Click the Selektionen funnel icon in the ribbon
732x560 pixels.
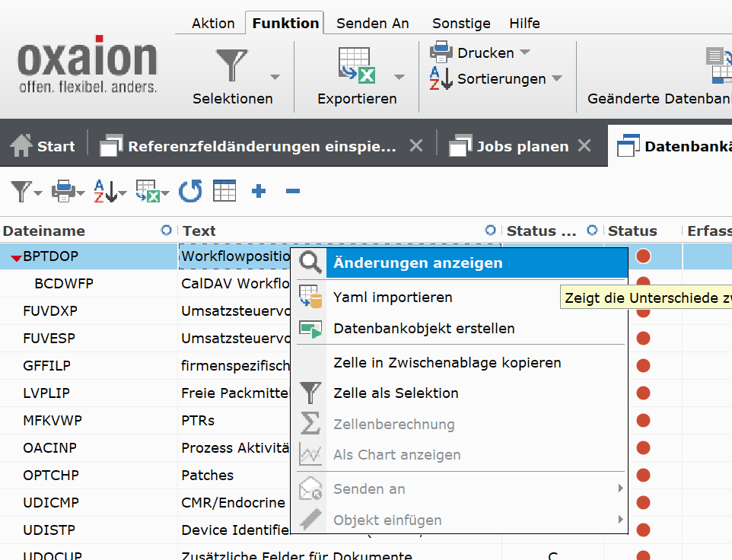click(231, 65)
